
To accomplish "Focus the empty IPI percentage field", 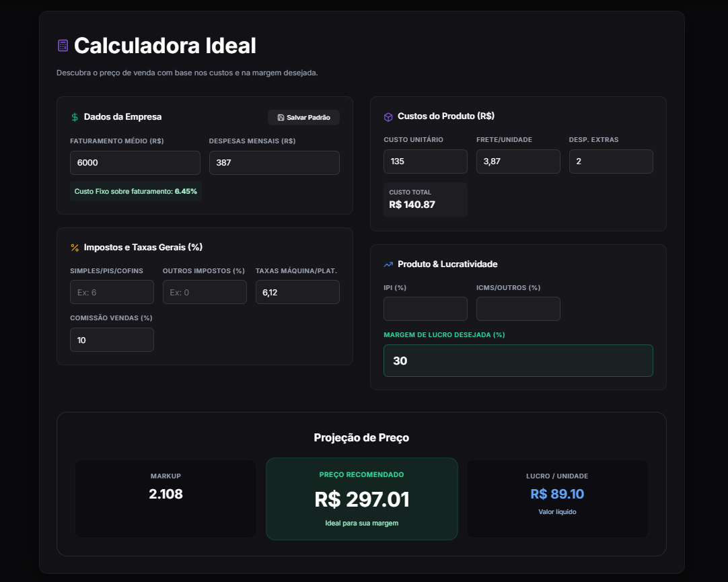I will point(425,308).
